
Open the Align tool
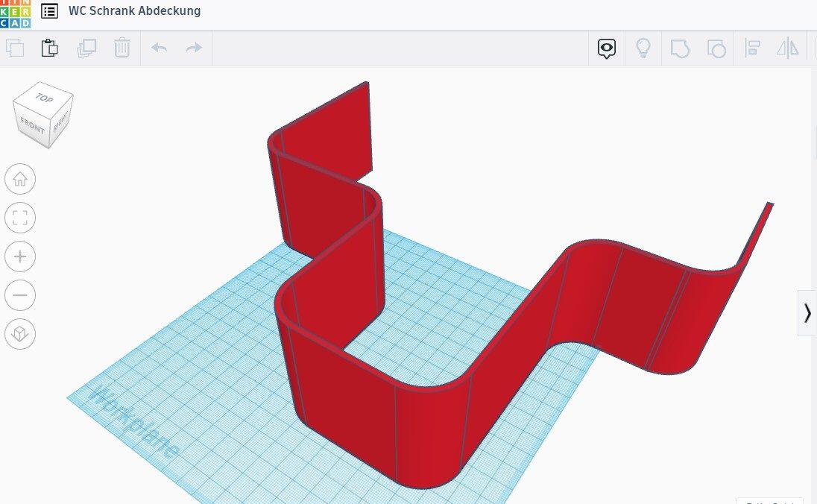(x=752, y=49)
